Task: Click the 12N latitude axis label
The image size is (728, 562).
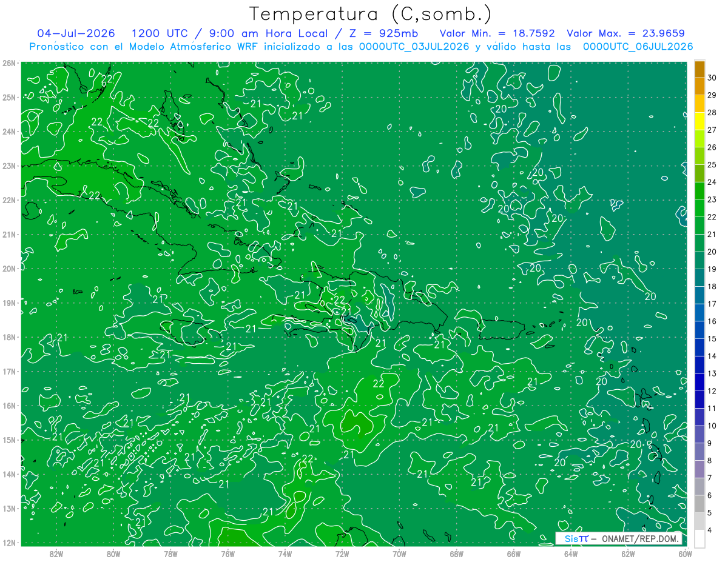Action: (x=10, y=543)
